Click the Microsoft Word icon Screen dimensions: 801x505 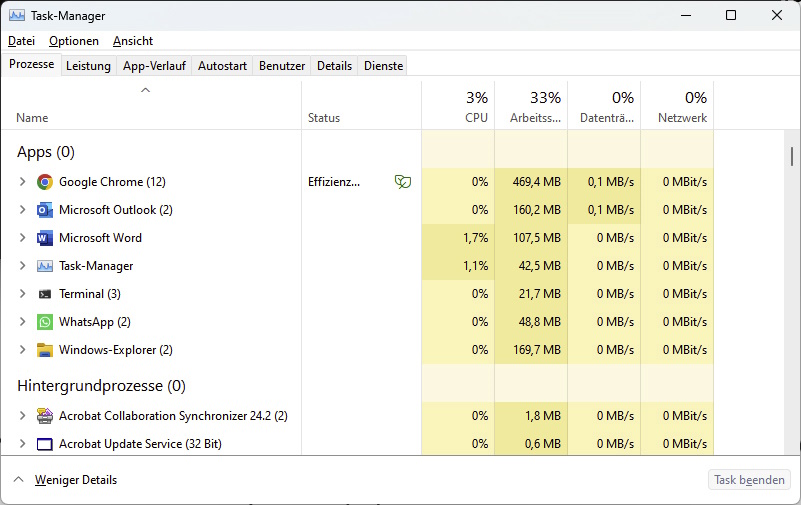pyautogui.click(x=45, y=238)
